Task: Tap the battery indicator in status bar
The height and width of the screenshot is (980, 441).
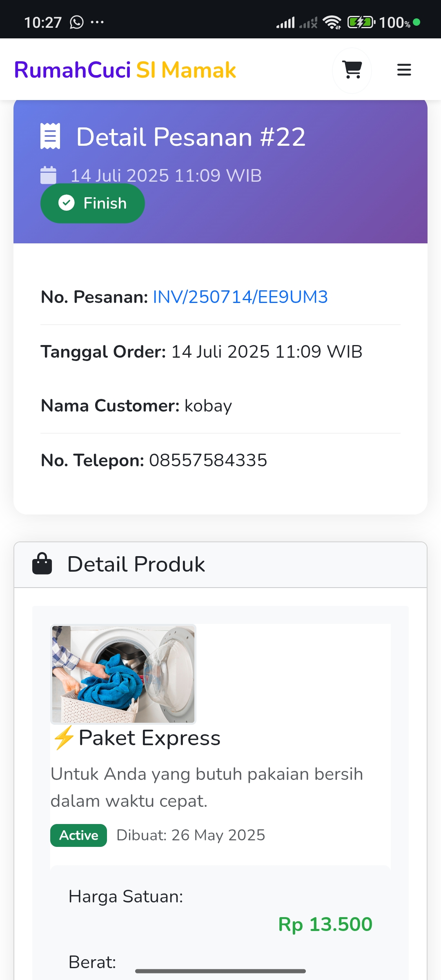Action: [361, 22]
